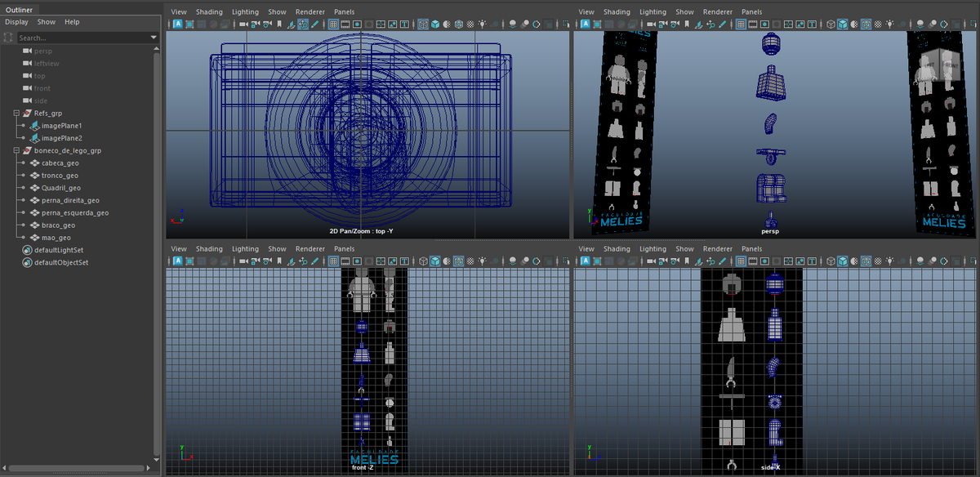Image resolution: width=980 pixels, height=477 pixels.
Task: Click Bookmarks icon in top view panel
Action: (x=279, y=25)
